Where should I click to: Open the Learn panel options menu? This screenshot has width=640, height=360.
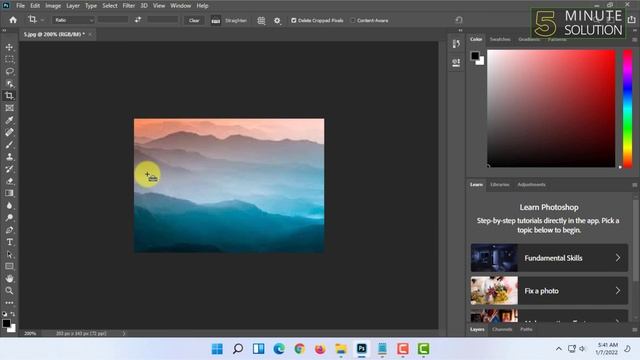click(635, 185)
